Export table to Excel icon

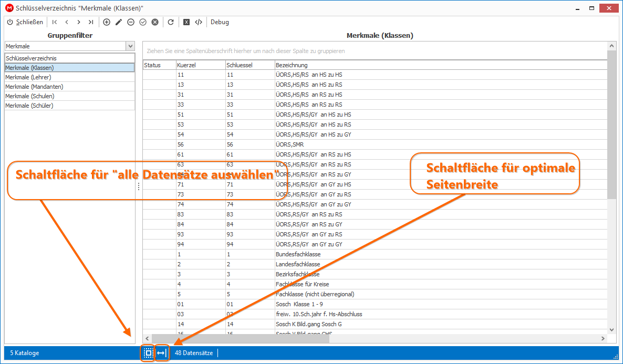pyautogui.click(x=186, y=22)
